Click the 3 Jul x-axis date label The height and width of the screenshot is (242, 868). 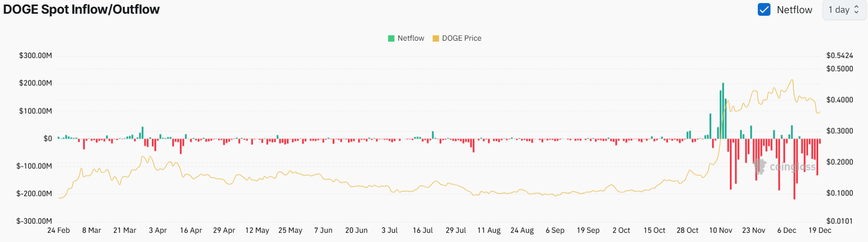point(390,230)
